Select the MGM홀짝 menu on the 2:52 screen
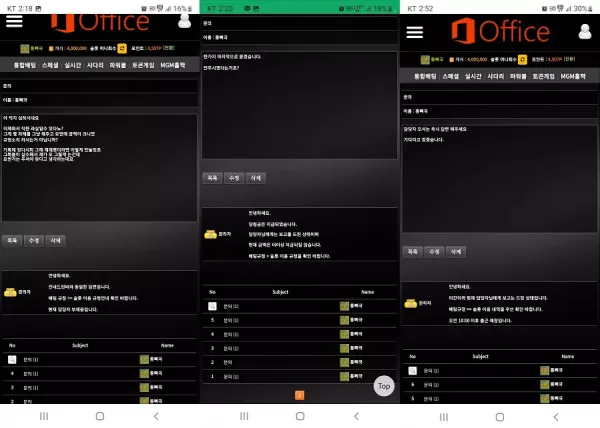The image size is (600, 428). (x=573, y=76)
